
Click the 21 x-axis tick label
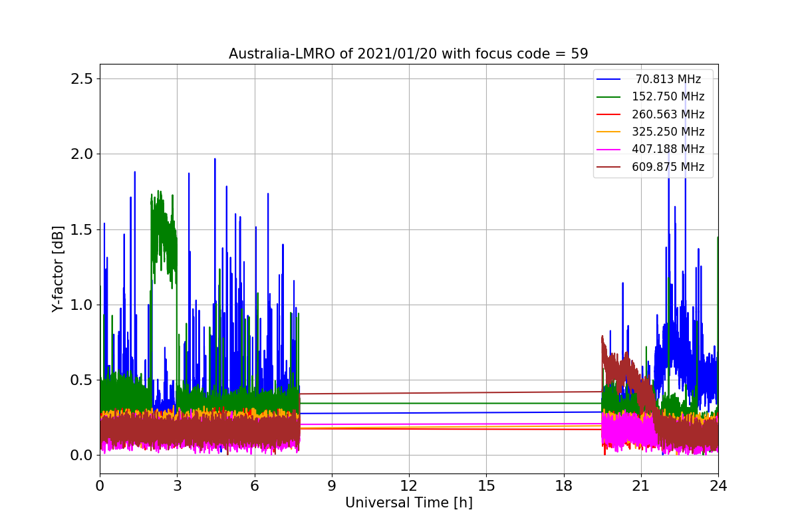(x=640, y=485)
